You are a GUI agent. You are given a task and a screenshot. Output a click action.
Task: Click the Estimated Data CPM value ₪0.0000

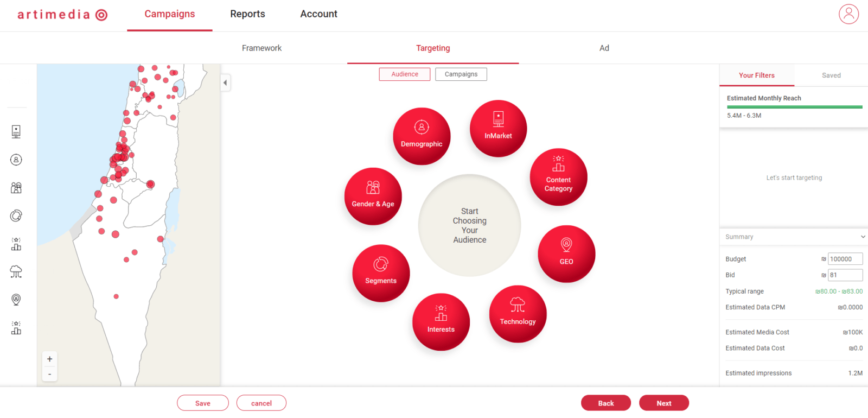850,307
